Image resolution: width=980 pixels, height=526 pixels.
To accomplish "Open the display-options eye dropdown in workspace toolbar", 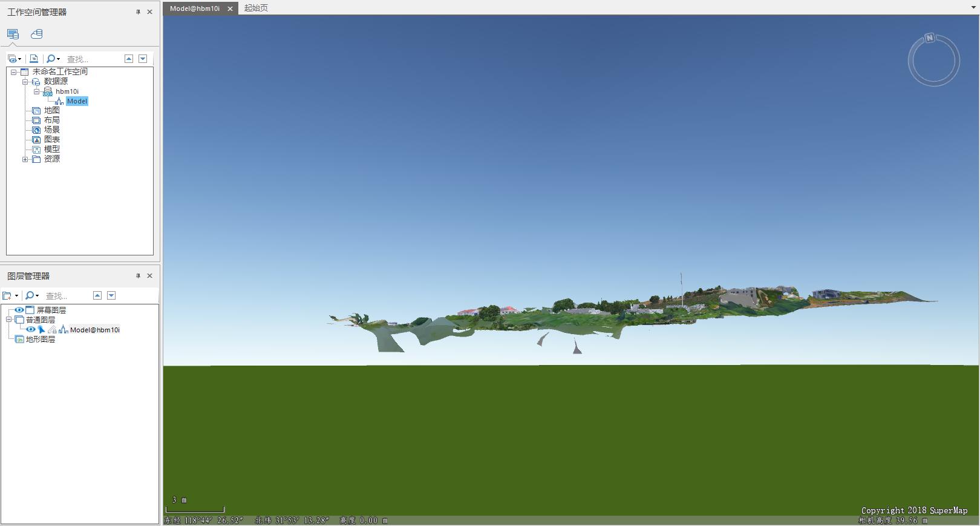I will pos(15,59).
